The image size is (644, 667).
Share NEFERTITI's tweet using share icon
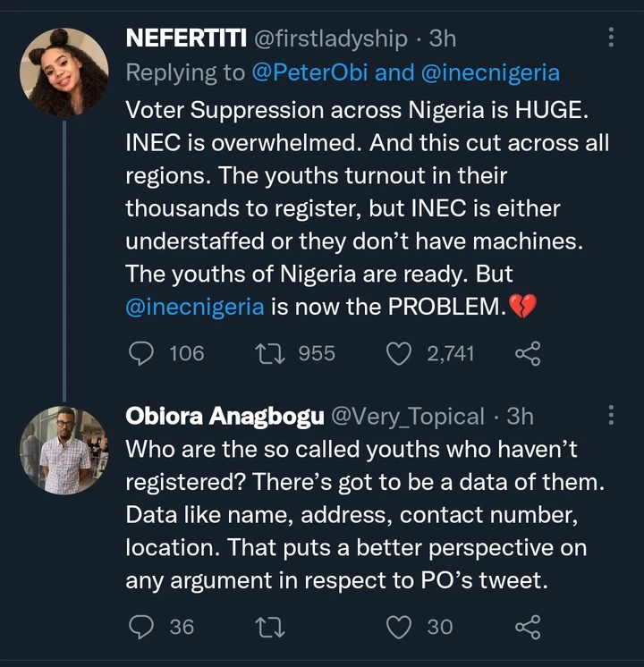(528, 354)
